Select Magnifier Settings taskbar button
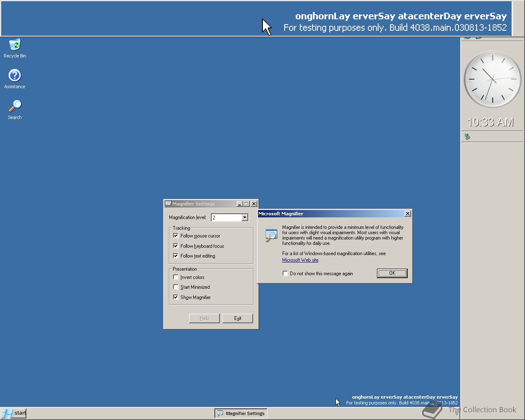 pyautogui.click(x=241, y=413)
